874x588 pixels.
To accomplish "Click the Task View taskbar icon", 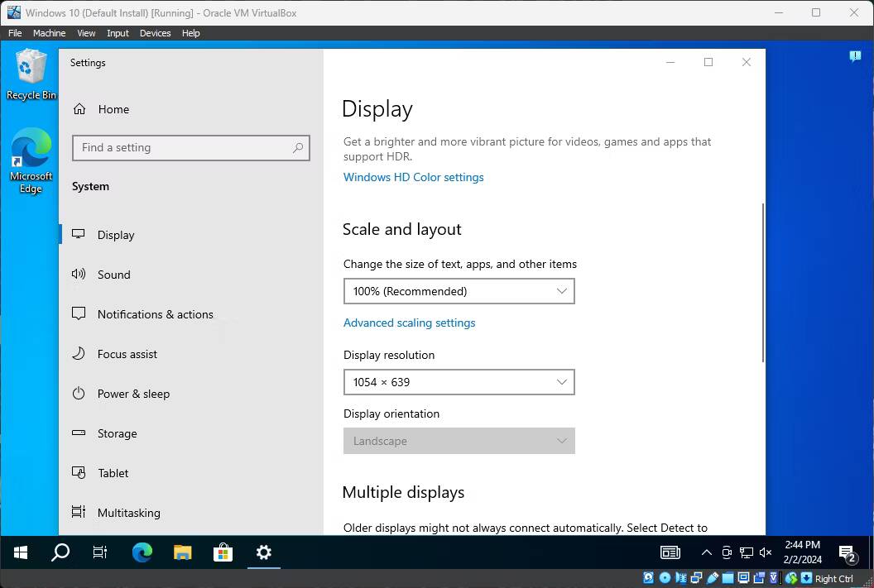I will tap(100, 552).
